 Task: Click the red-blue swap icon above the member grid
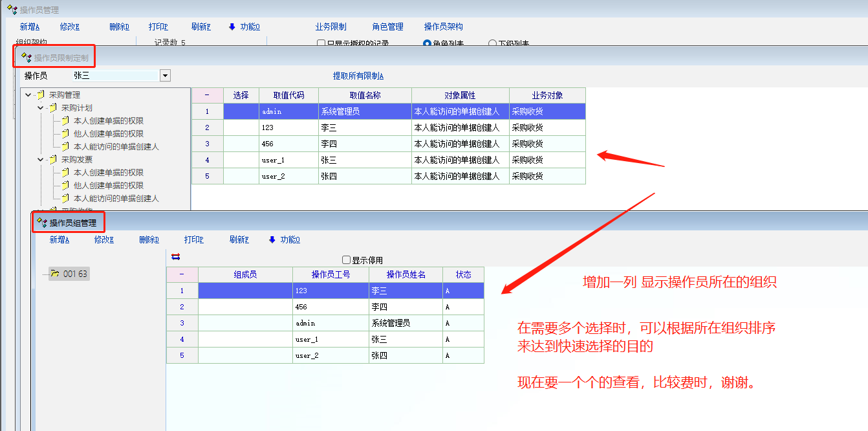coord(175,257)
